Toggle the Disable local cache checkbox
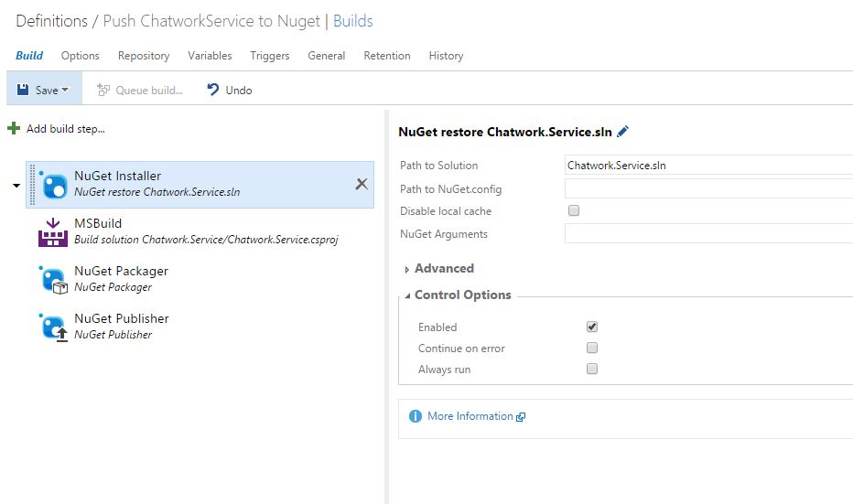 (573, 210)
